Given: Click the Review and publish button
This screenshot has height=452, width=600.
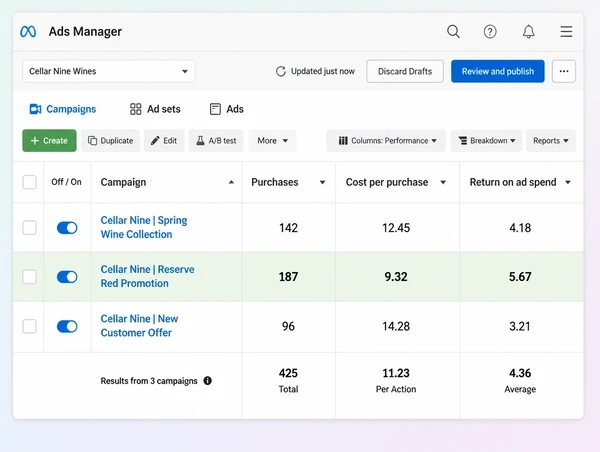Looking at the screenshot, I should tap(498, 71).
